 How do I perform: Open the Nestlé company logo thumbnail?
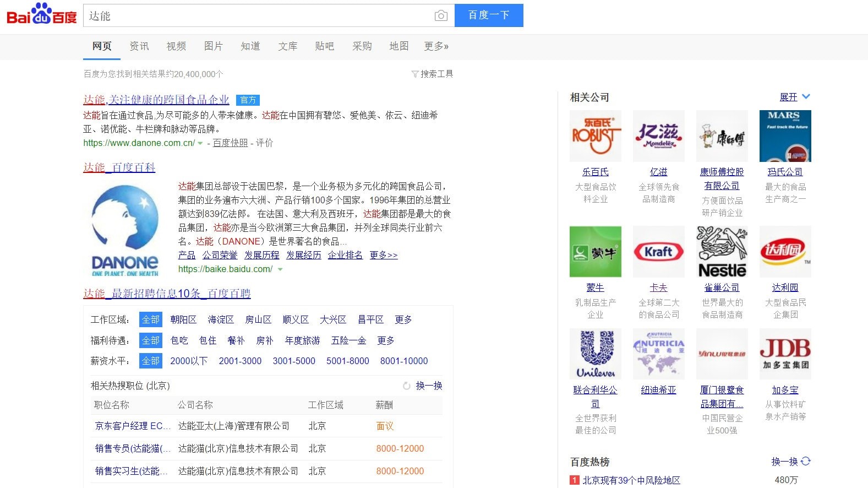point(722,252)
